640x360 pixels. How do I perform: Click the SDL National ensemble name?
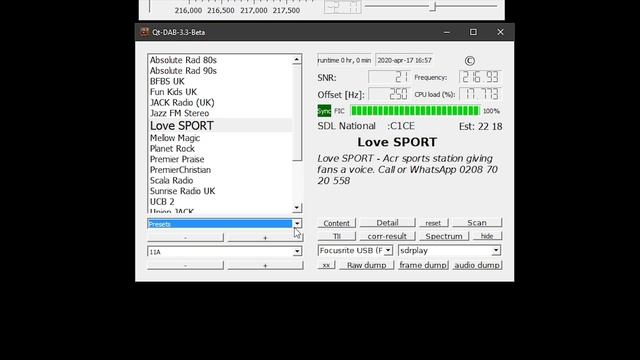click(x=347, y=126)
